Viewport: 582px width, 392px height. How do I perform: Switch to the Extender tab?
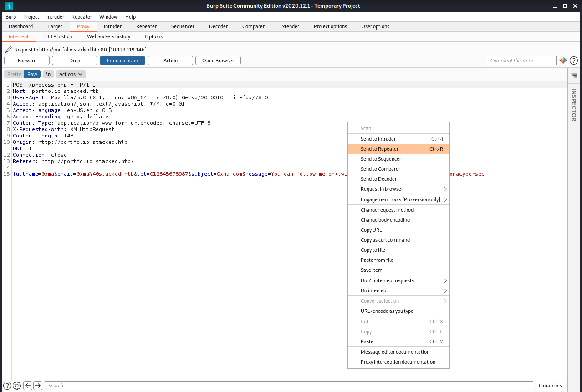(289, 26)
